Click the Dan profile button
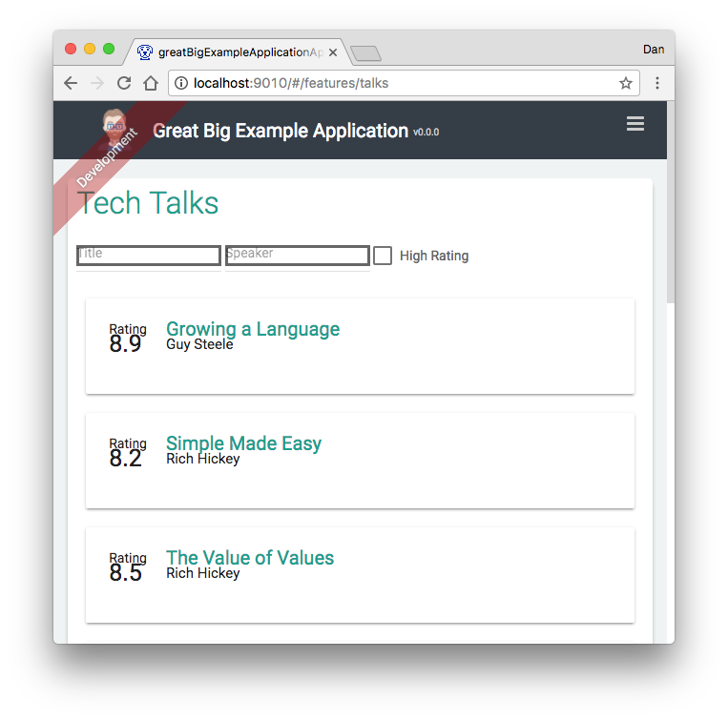728x720 pixels. click(654, 50)
